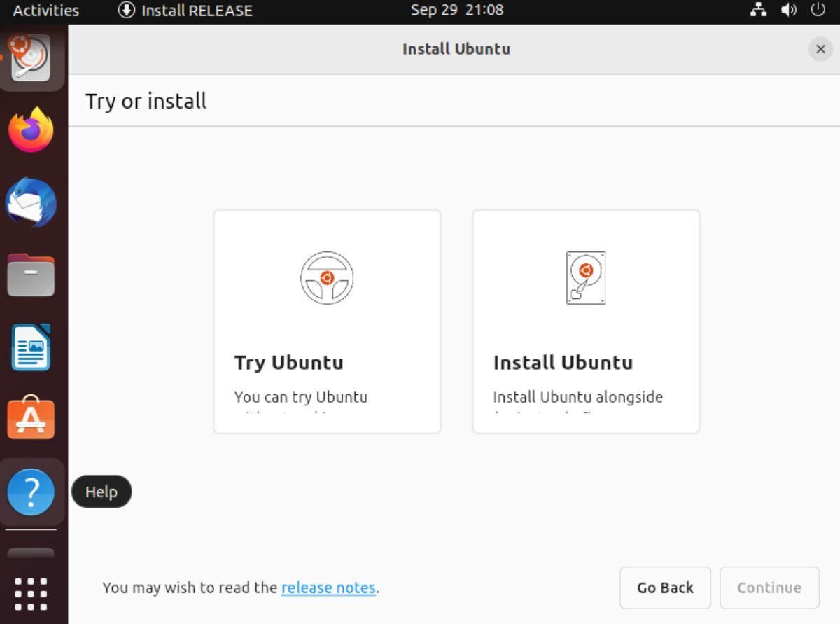
Task: Open the power menu icon
Action: (818, 11)
